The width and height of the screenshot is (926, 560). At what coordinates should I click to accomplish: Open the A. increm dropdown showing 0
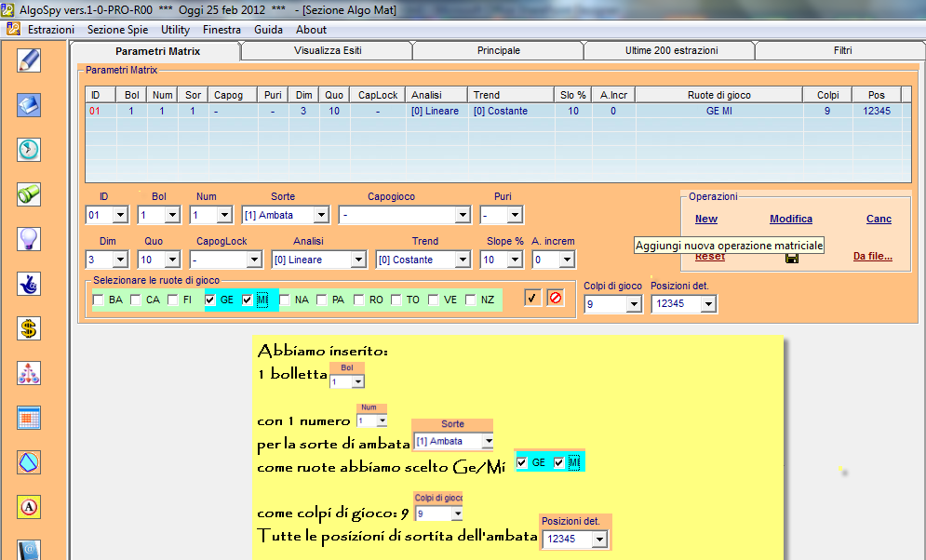click(567, 260)
